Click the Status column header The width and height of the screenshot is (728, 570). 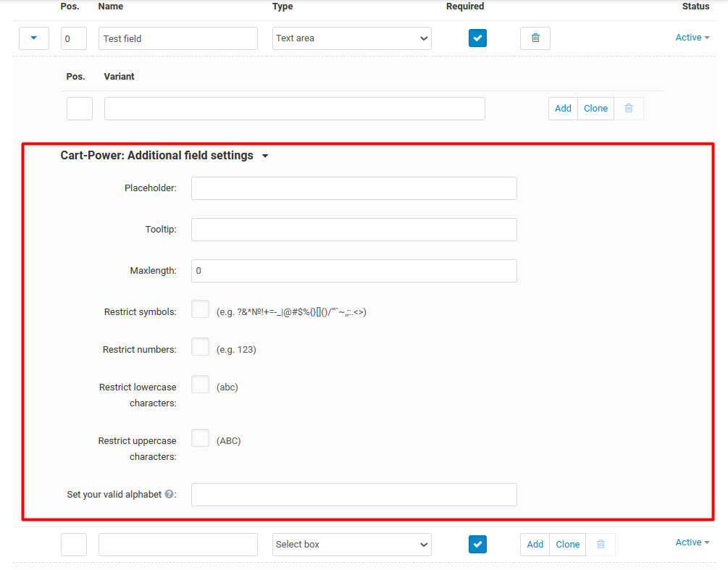coord(695,7)
